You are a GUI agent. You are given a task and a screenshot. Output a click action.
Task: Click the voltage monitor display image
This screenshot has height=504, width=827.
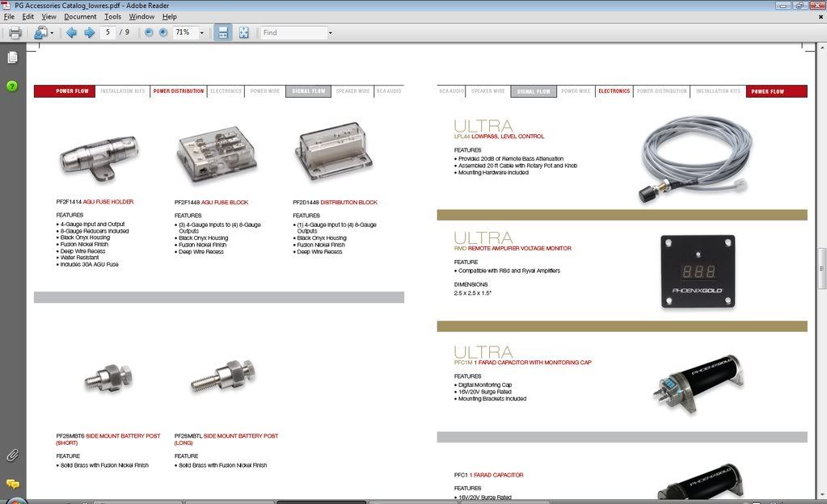point(698,271)
